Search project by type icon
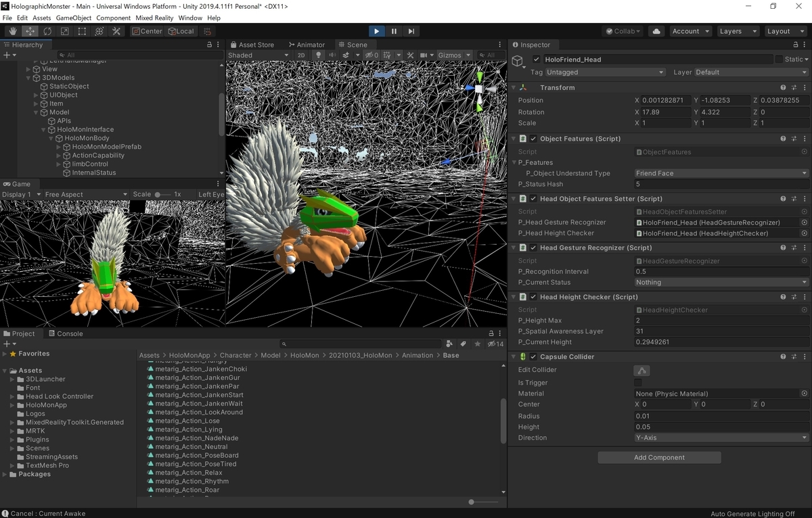This screenshot has height=518, width=812. click(x=449, y=344)
